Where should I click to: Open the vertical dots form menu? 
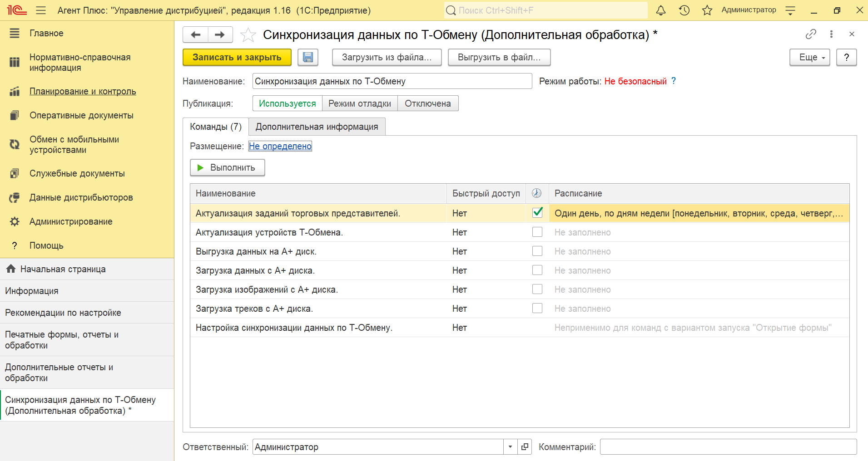tap(831, 34)
